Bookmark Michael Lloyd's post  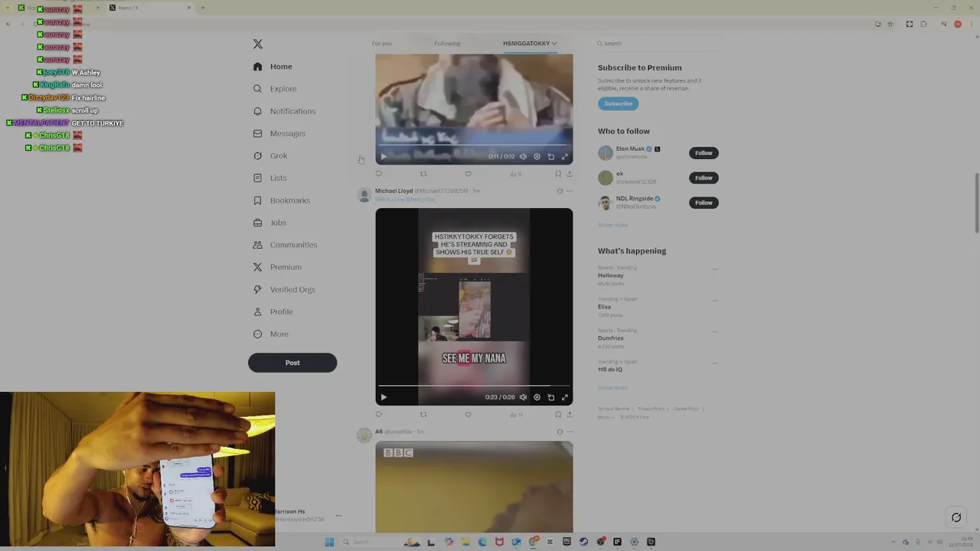[557, 415]
